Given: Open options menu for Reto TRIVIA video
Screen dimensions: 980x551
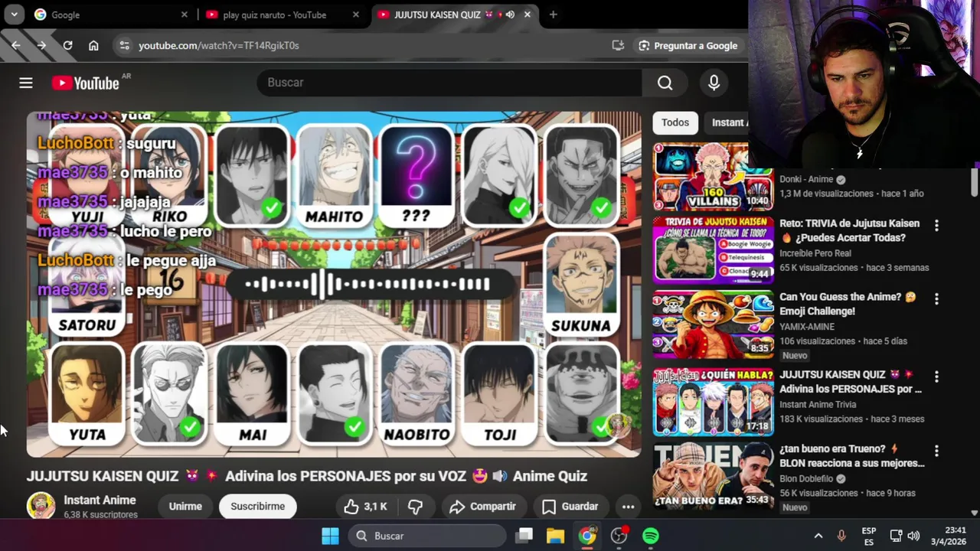Looking at the screenshot, I should tap(936, 225).
